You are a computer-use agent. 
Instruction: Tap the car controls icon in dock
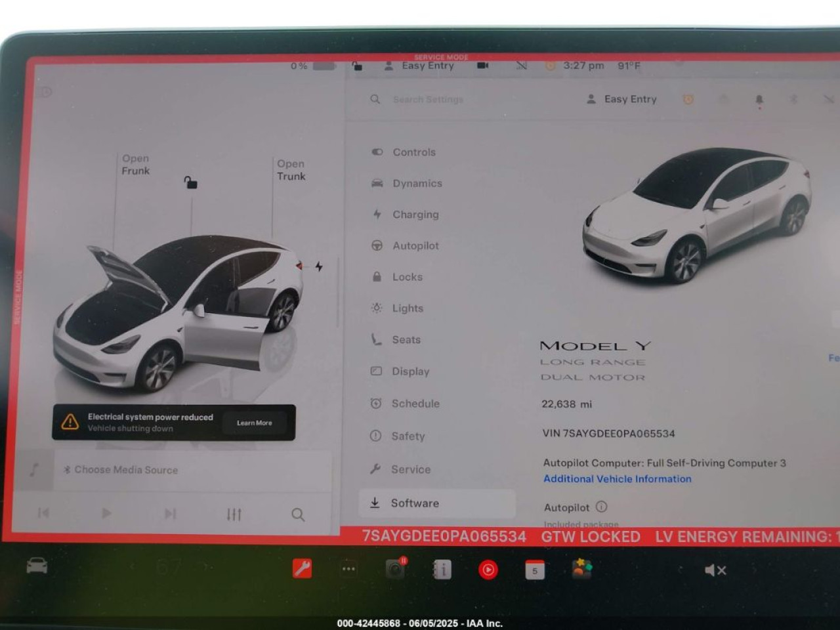[37, 565]
